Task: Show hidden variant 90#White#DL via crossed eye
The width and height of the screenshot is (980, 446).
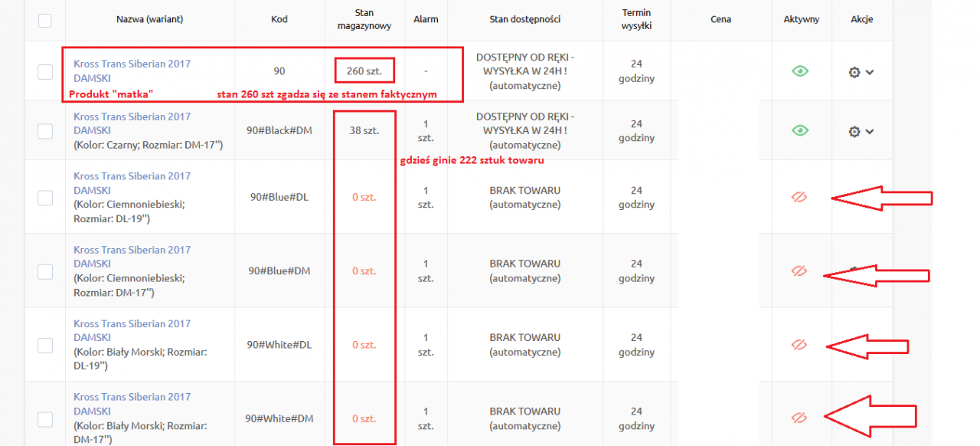Action: pyautogui.click(x=799, y=345)
